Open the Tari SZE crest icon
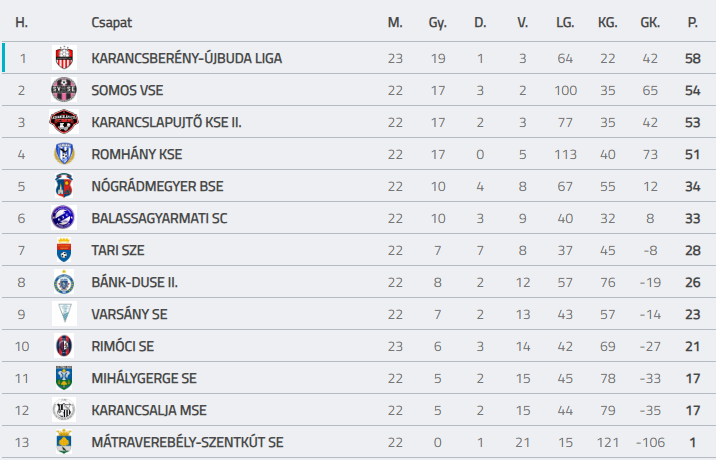This screenshot has height=460, width=716. (x=64, y=249)
